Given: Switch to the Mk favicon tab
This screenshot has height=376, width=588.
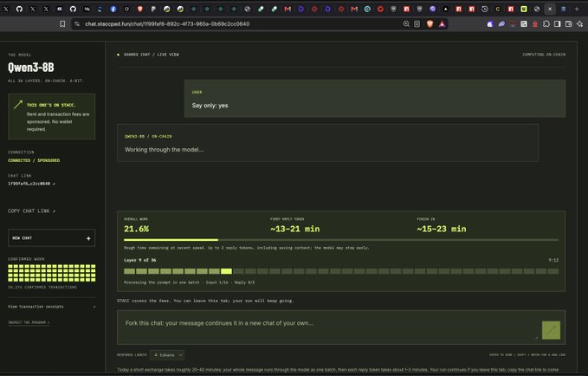Looking at the screenshot, I should (x=87, y=9).
